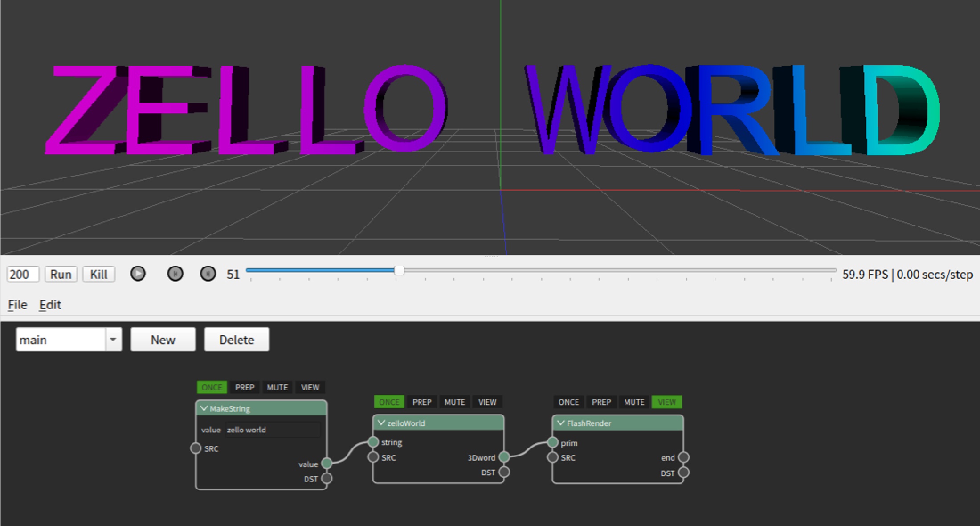Click the frame timeline slider handle

399,270
